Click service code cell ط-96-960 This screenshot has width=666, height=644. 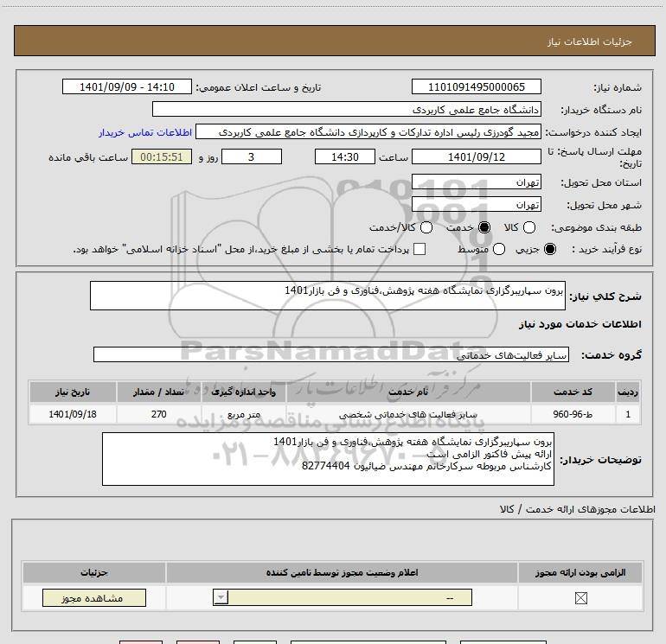pos(573,414)
